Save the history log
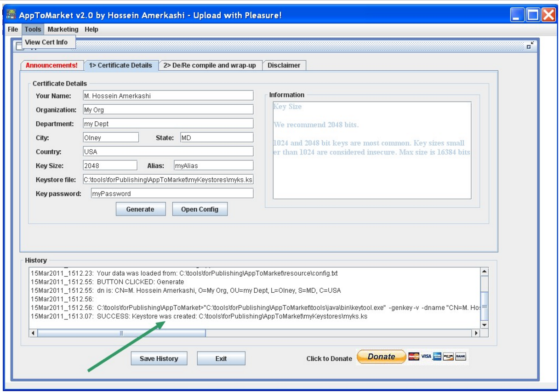Viewport: 559px width, 392px height. point(159,358)
